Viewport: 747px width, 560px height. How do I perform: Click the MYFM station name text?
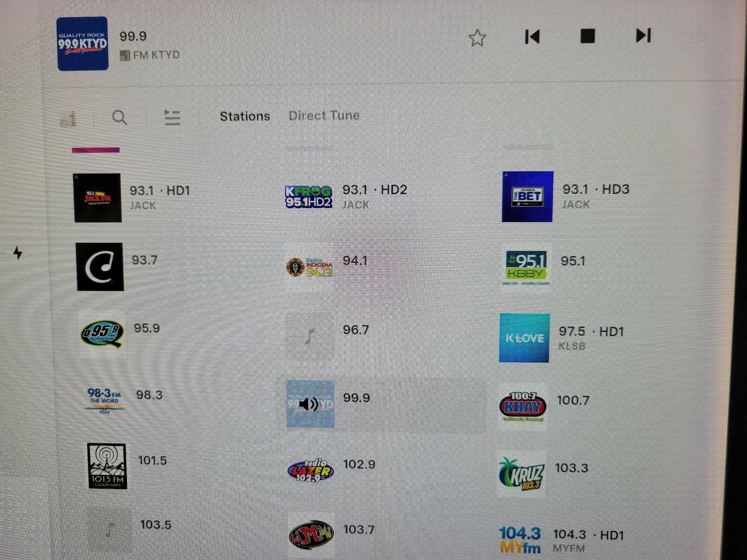(x=569, y=549)
